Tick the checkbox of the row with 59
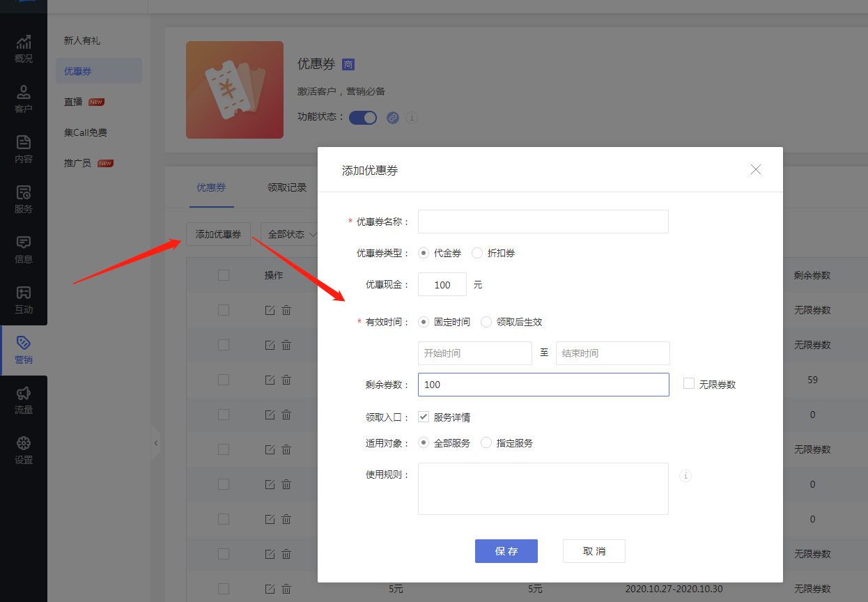This screenshot has height=602, width=868. [x=224, y=380]
